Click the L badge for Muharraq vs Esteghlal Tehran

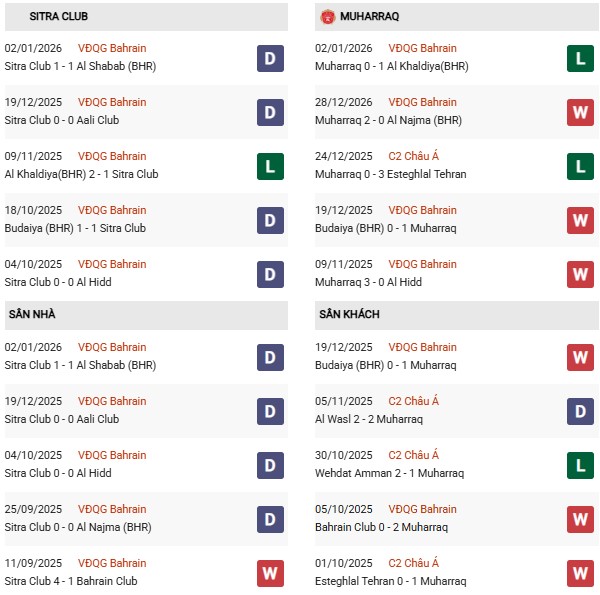coord(580,166)
